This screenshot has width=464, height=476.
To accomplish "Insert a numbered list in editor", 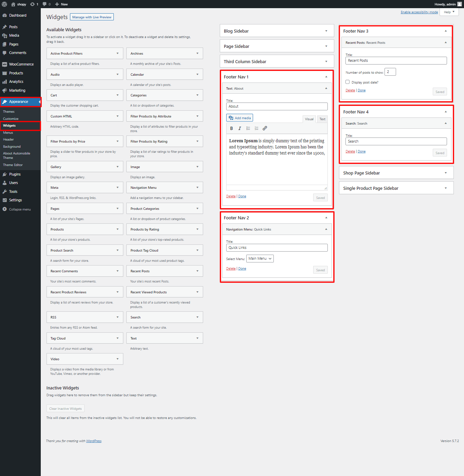I will [x=256, y=128].
